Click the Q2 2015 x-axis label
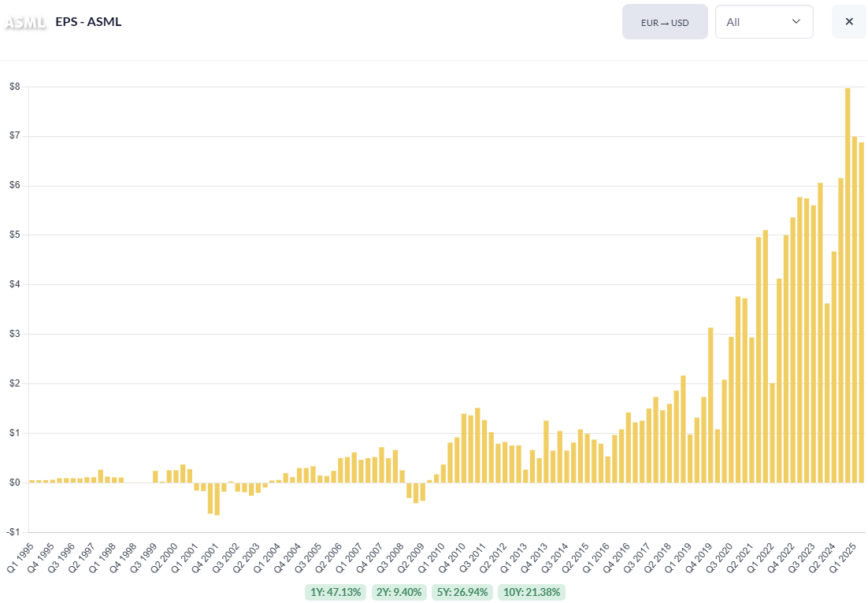 coord(575,557)
